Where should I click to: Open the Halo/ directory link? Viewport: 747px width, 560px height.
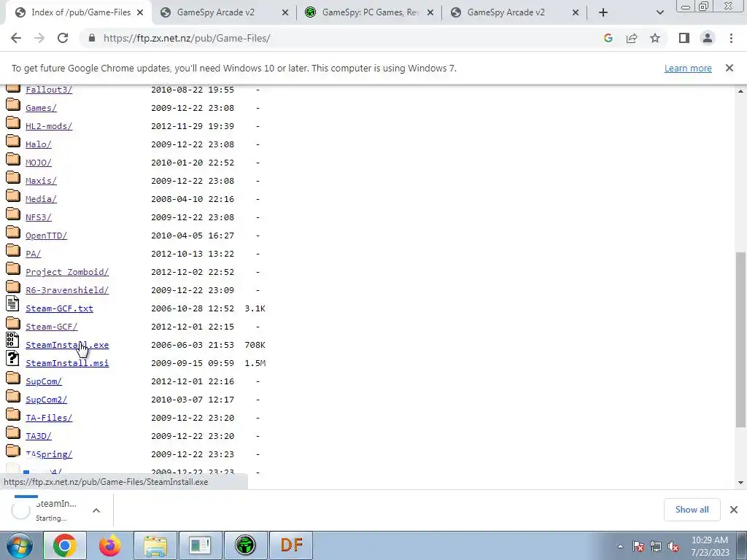pyautogui.click(x=39, y=144)
